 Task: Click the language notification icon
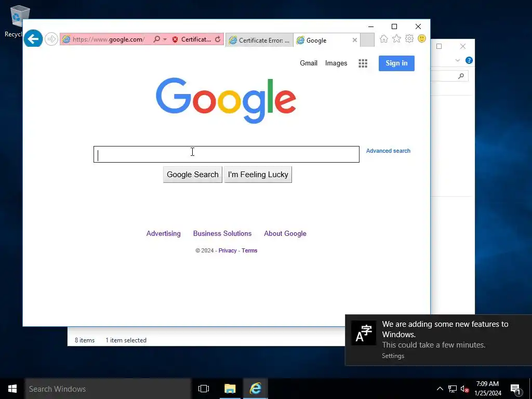tap(363, 333)
